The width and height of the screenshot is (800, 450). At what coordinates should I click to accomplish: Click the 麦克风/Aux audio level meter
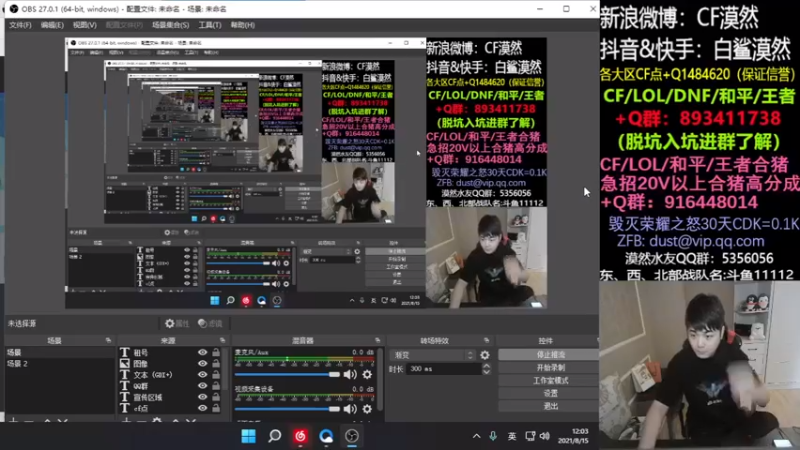point(305,360)
